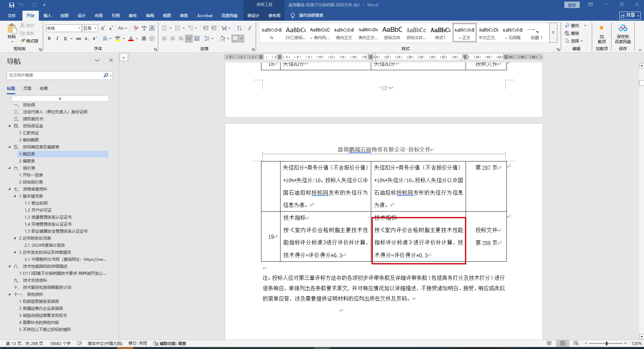The width and height of the screenshot is (644, 349).
Task: Open the Select dropdown in the editing group
Action: (574, 41)
